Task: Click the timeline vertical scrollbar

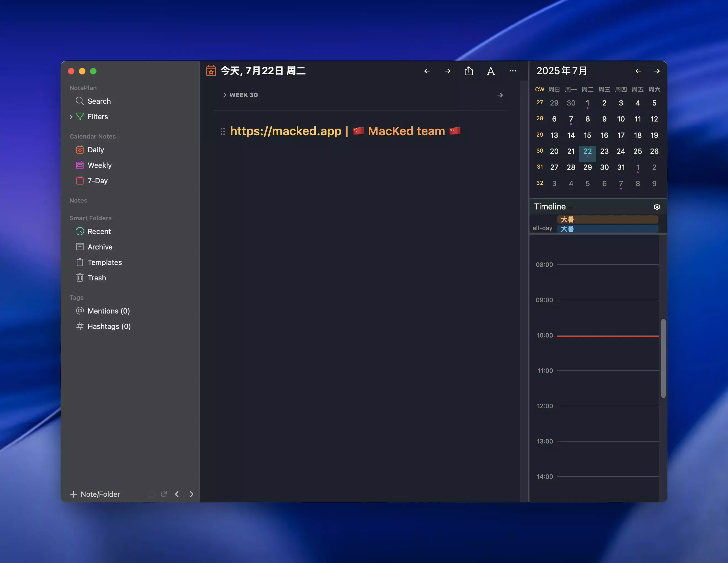Action: coord(663,358)
